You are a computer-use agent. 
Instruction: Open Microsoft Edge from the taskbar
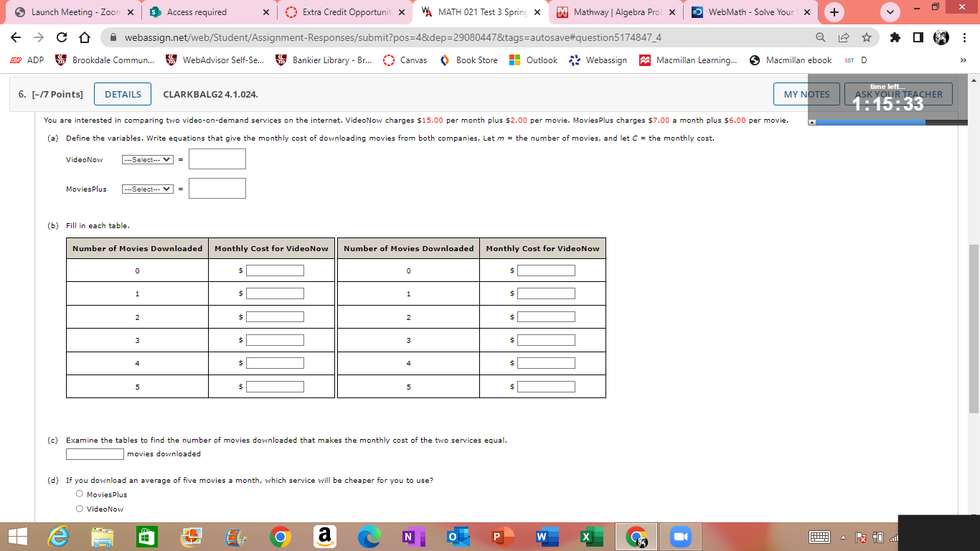pos(369,537)
